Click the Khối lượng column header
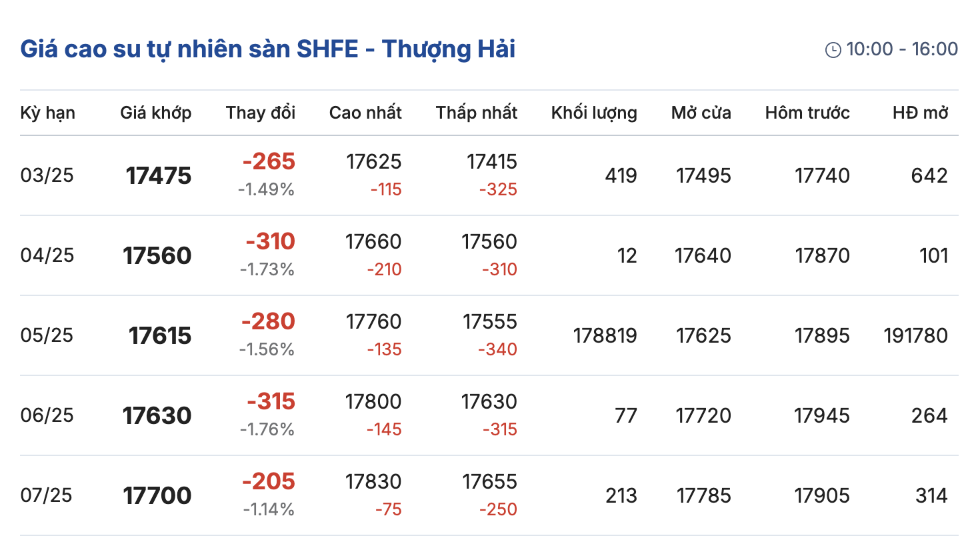 coord(594,113)
